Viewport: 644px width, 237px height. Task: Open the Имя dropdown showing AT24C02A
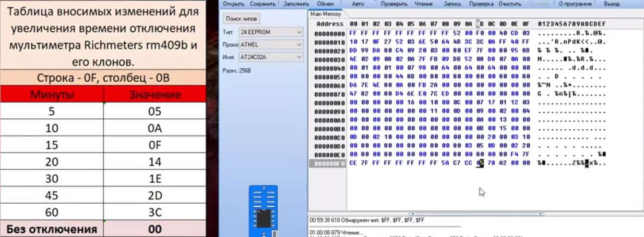tap(271, 57)
